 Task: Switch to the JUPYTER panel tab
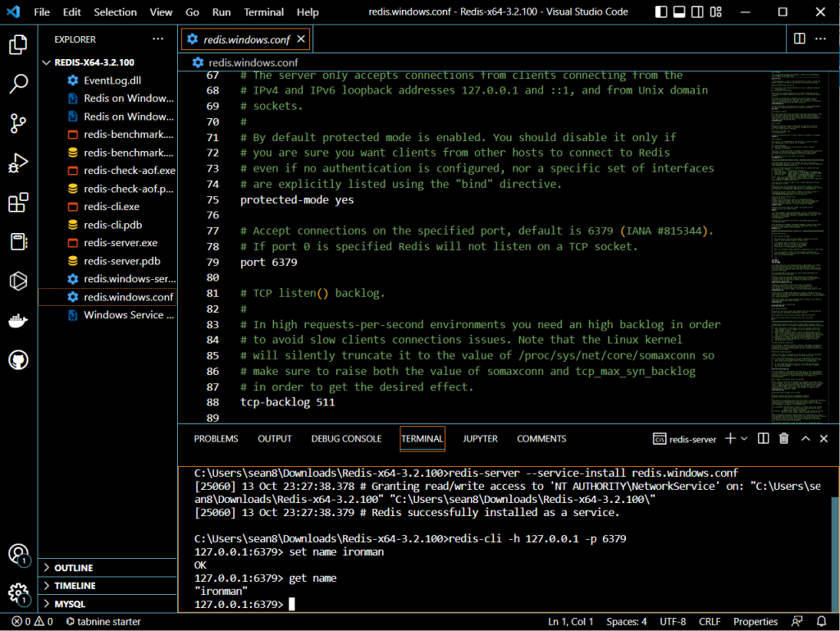click(480, 439)
